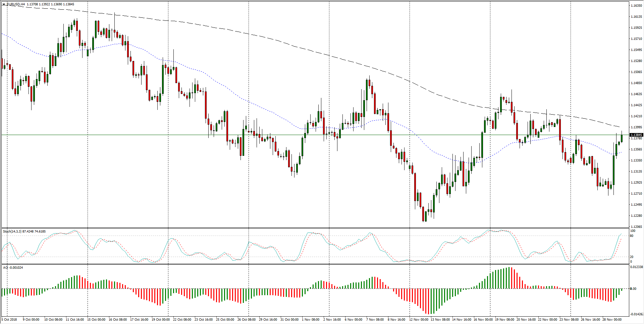Select the 28 Nov 00:00 time label

click(612, 320)
